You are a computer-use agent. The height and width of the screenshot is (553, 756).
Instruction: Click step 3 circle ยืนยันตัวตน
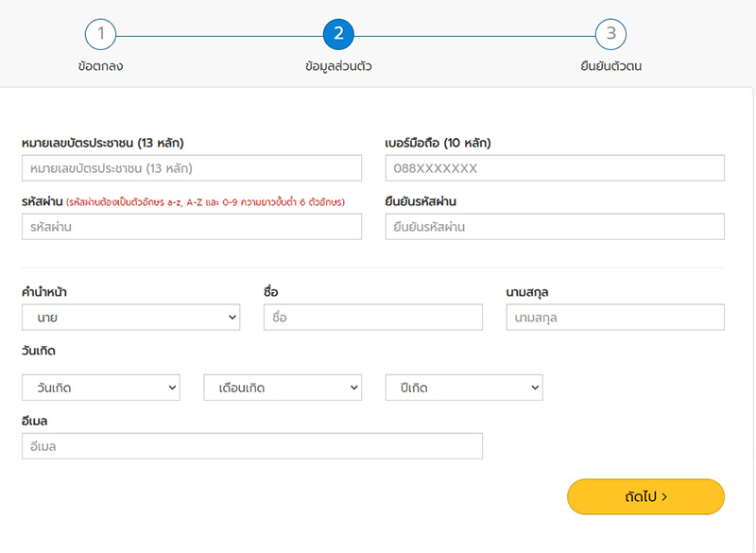click(610, 35)
